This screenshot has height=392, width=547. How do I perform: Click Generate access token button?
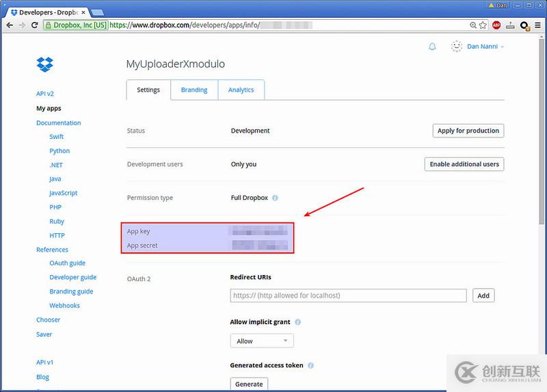pos(249,384)
